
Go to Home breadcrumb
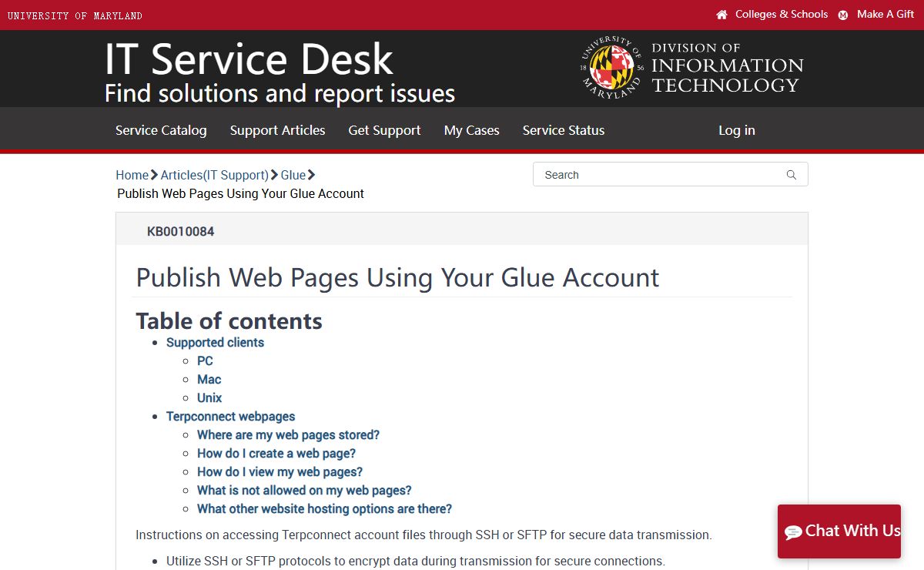click(x=132, y=175)
